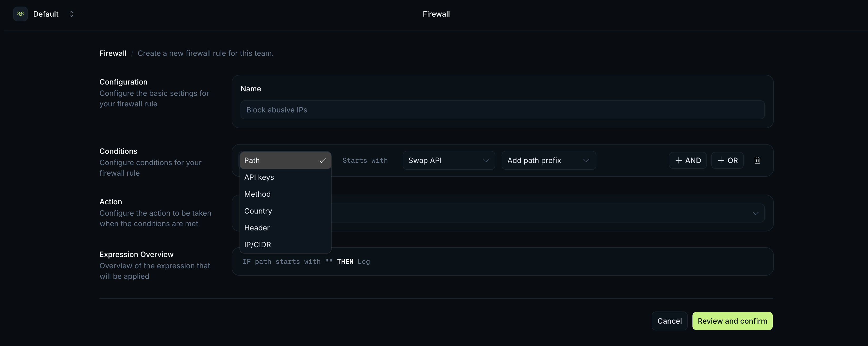Go back via Firewall breadcrumb link
This screenshot has height=346, width=868.
coord(113,53)
